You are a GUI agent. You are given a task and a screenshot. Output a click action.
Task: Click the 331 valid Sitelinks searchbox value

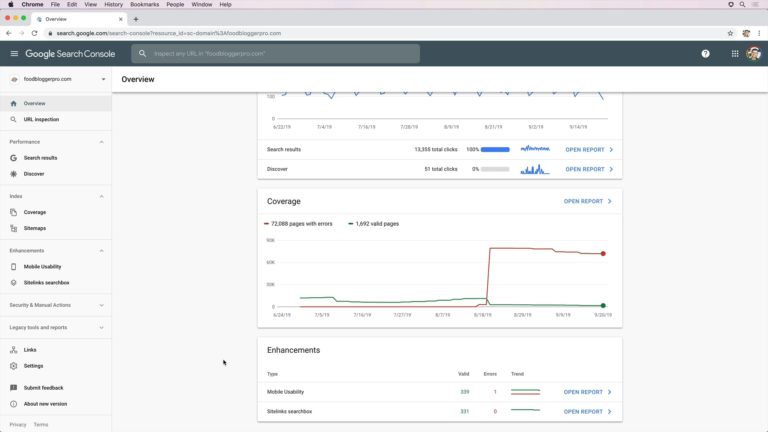(x=464, y=411)
